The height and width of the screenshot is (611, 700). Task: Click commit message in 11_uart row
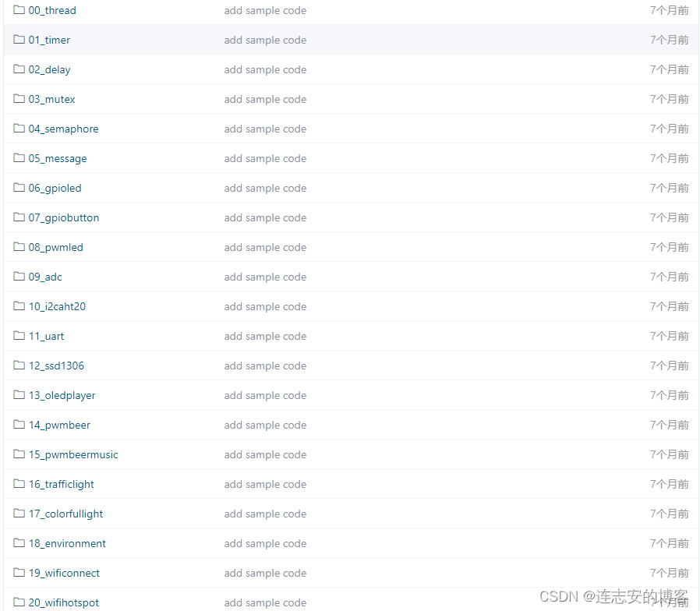[265, 336]
